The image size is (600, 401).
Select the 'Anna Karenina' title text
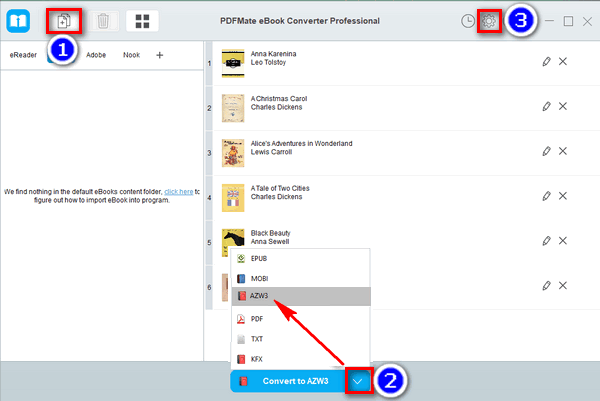point(273,54)
